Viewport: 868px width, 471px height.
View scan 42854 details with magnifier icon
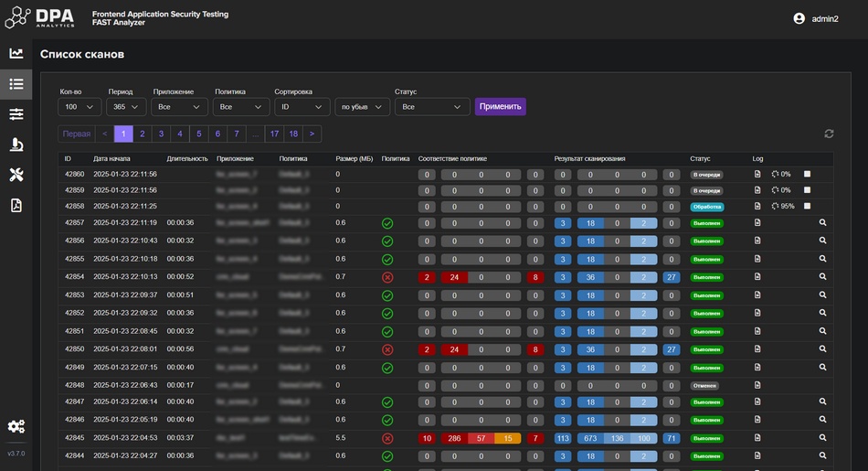tap(822, 277)
